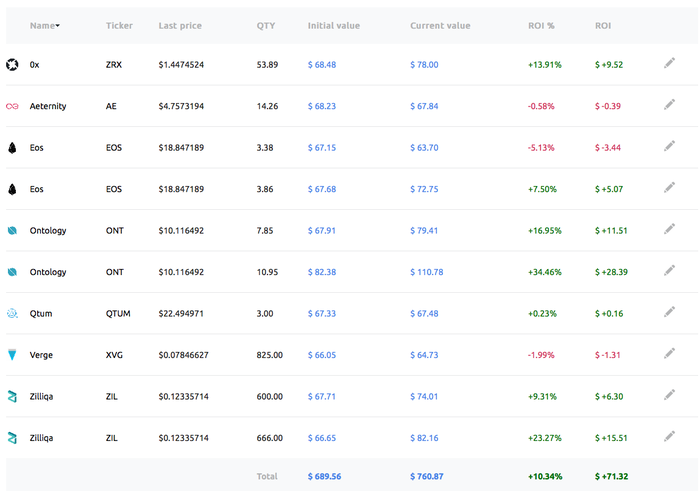
Task: Click the Aeternity infinity logo icon
Action: (x=12, y=106)
